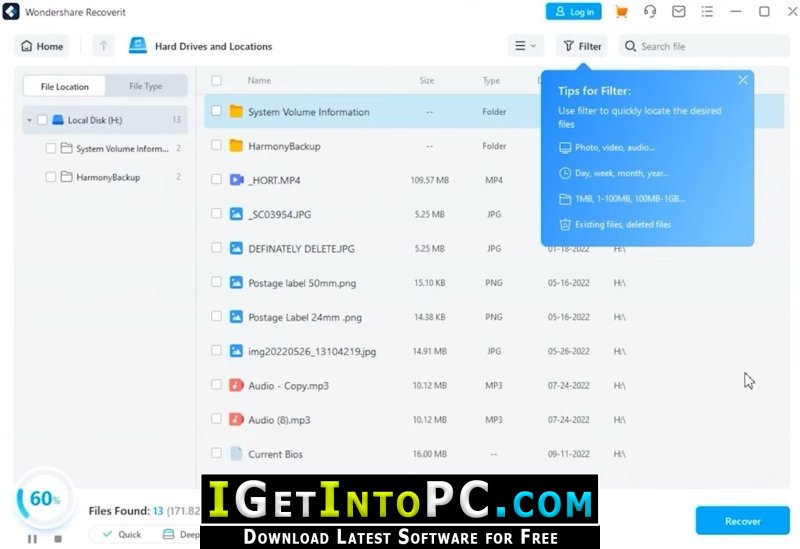This screenshot has width=800, height=549.
Task: Click the image icon of img20220526_13104219.jpg
Action: pyautogui.click(x=236, y=351)
